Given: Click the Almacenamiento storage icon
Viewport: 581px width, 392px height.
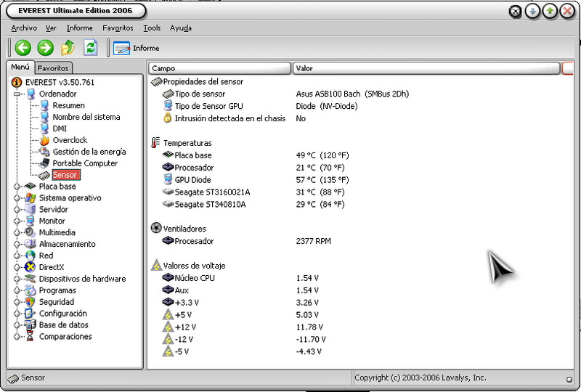Looking at the screenshot, I should [31, 244].
